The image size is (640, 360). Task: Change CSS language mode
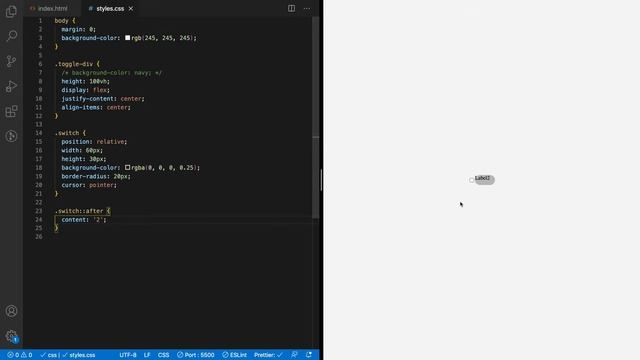click(x=163, y=355)
